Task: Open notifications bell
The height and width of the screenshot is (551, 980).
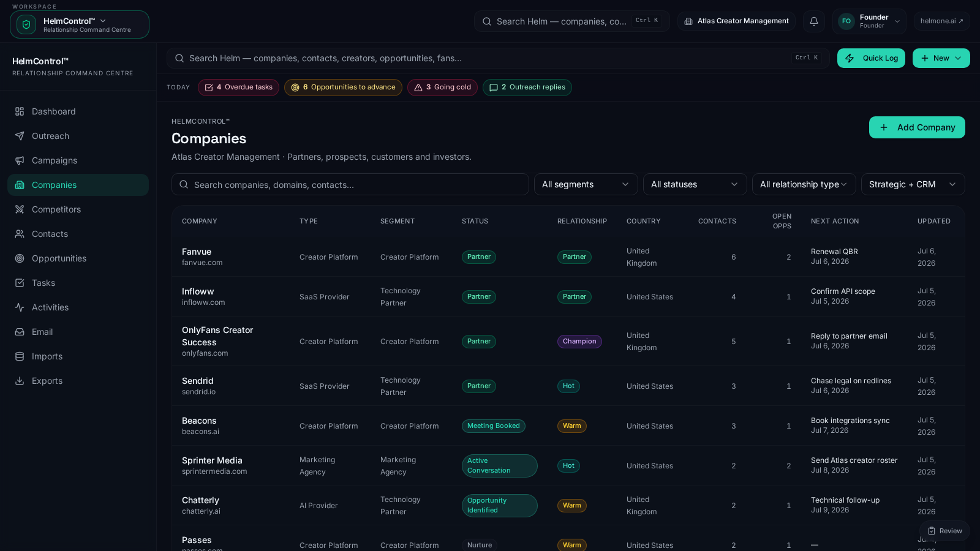Action: point(814,21)
